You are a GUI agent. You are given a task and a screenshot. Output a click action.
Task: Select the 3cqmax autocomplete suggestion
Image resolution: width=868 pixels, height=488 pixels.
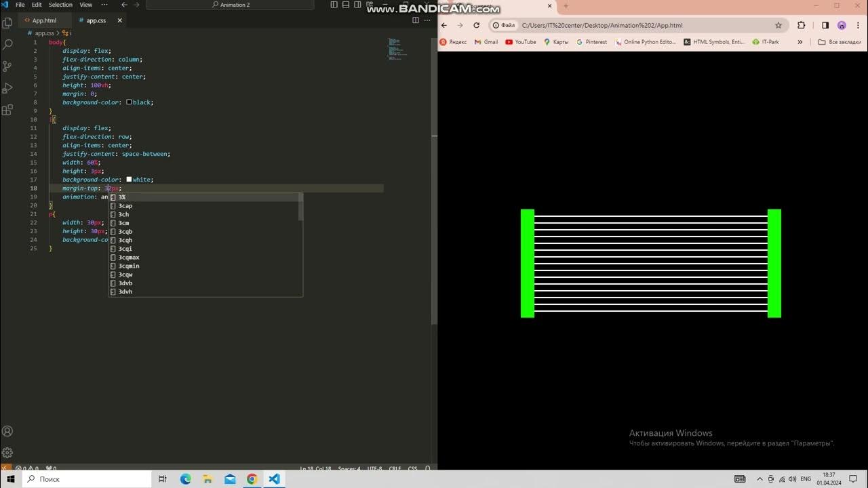(x=205, y=258)
